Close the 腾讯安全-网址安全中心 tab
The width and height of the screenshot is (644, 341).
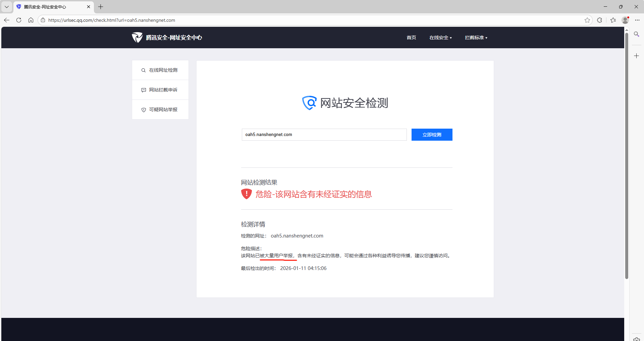coord(89,7)
